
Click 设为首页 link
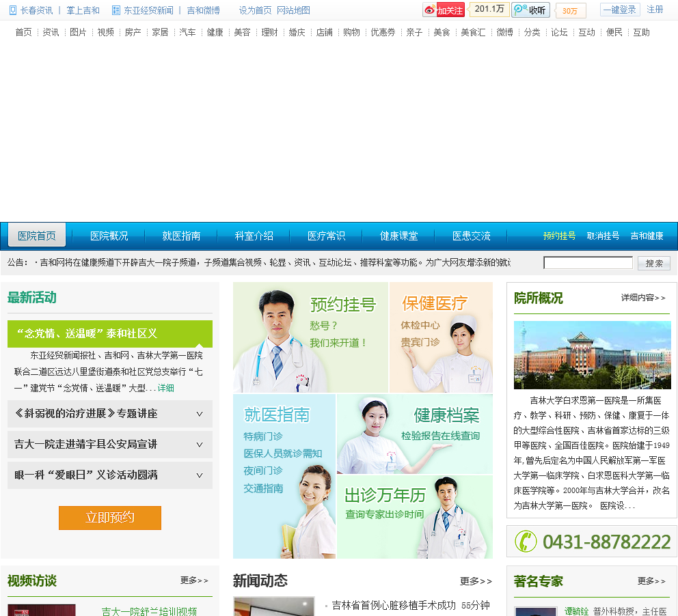point(255,10)
